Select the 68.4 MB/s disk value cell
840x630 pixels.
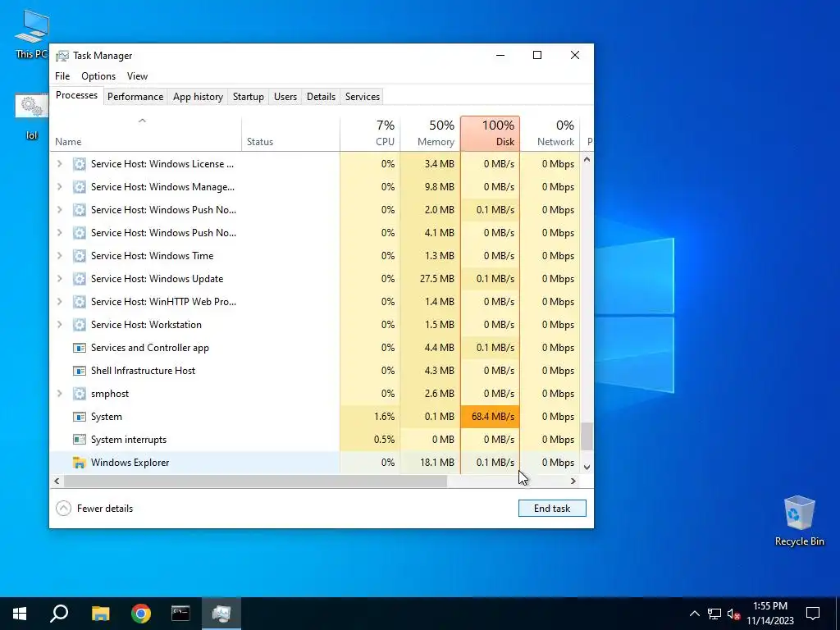tap(490, 416)
